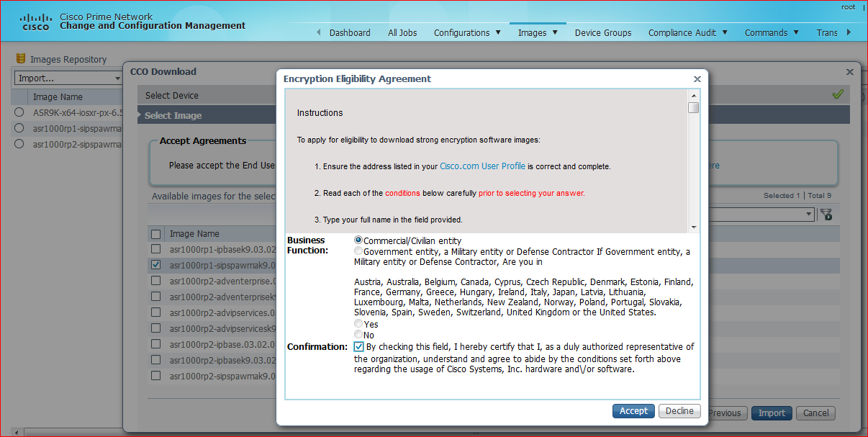Click Import button in CCO Download
This screenshot has width=868, height=437.
click(772, 413)
